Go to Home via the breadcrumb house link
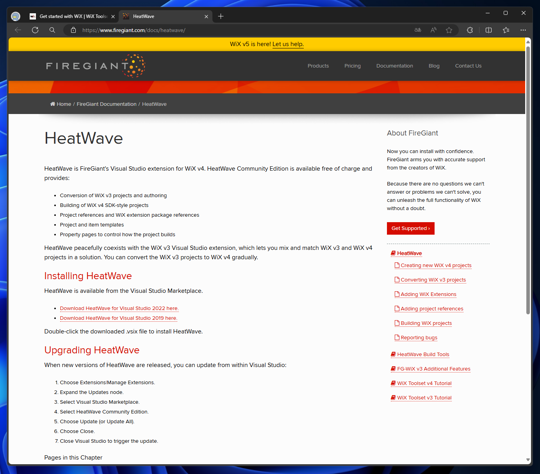The height and width of the screenshot is (474, 540). click(61, 104)
